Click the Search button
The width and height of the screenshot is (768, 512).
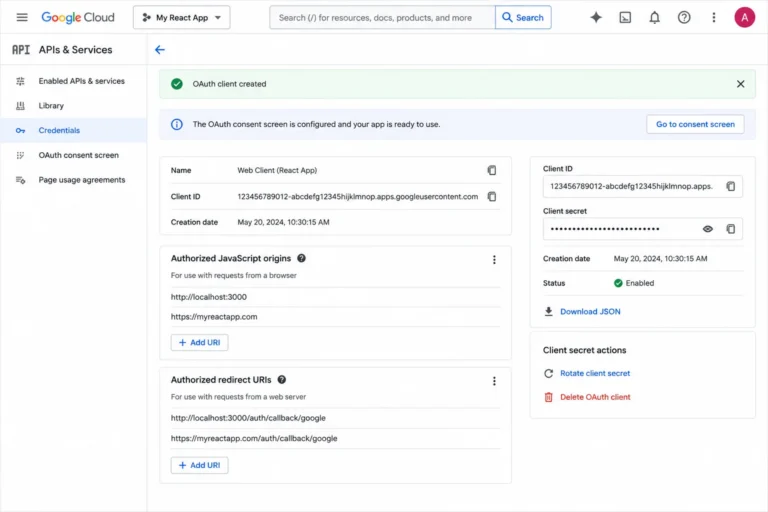tap(523, 18)
